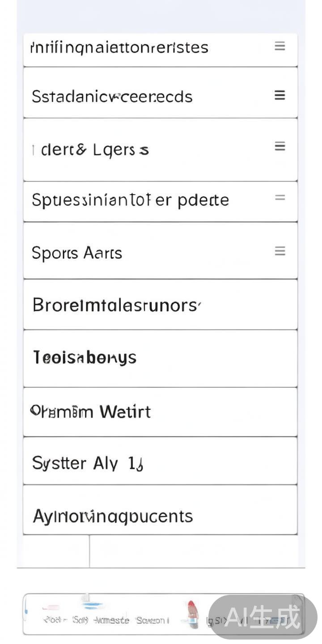The image size is (322, 644).
Task: Open Systter Aly 1 entry
Action: click(x=87, y=463)
